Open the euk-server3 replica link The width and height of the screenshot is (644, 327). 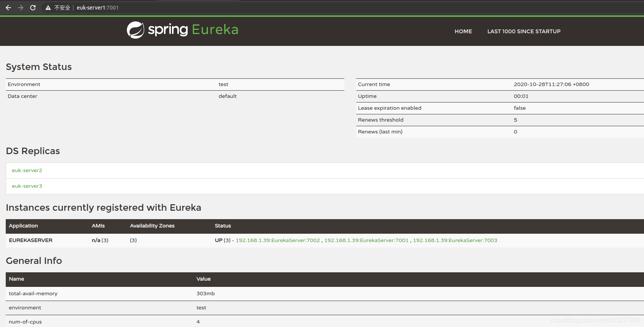tap(27, 186)
